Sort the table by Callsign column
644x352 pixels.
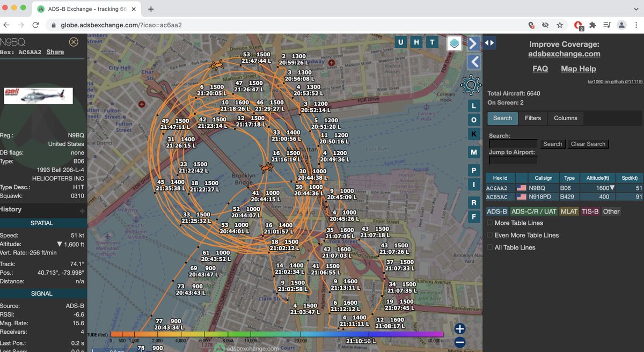tap(543, 178)
